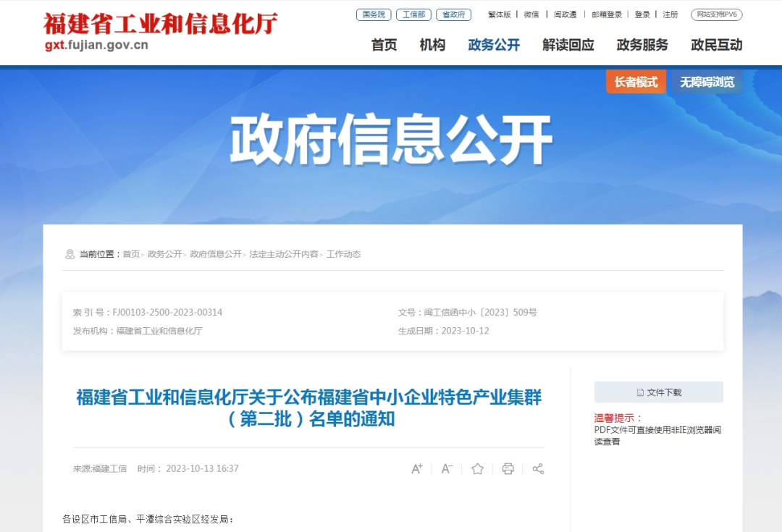Switch to 繁体版 traditional Chinese version

499,14
